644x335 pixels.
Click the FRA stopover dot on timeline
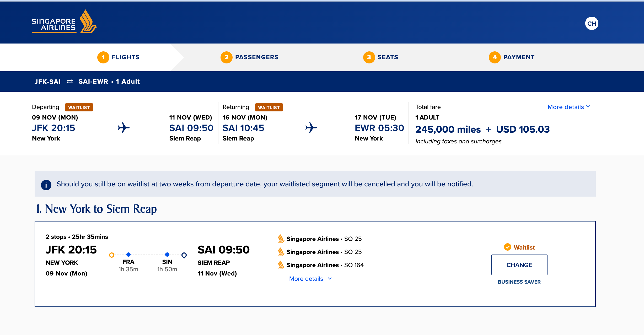[x=128, y=255]
